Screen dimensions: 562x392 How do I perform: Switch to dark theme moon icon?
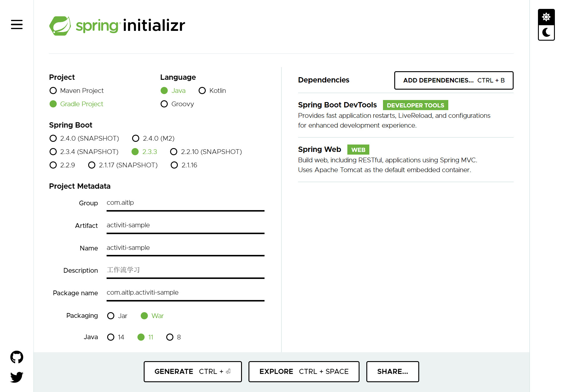546,32
